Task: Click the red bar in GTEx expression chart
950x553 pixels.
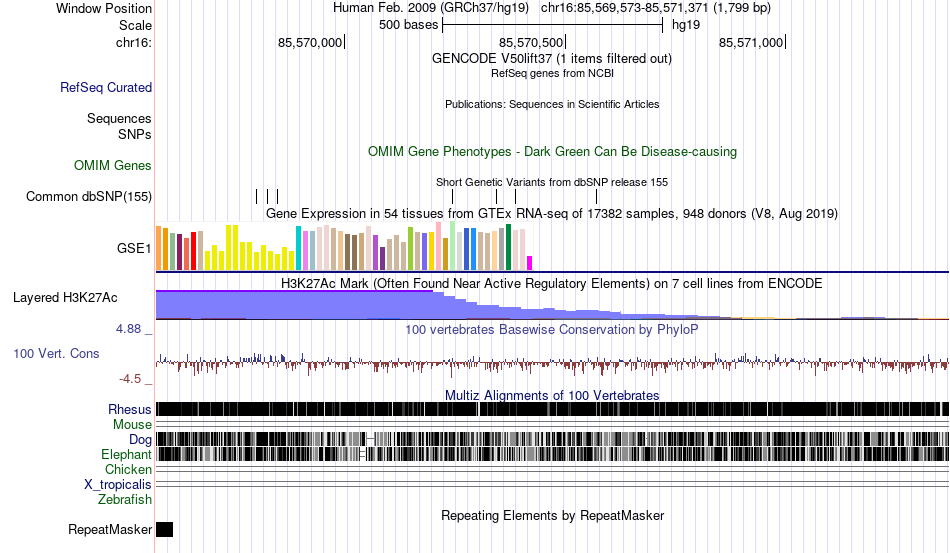Action: pos(193,251)
